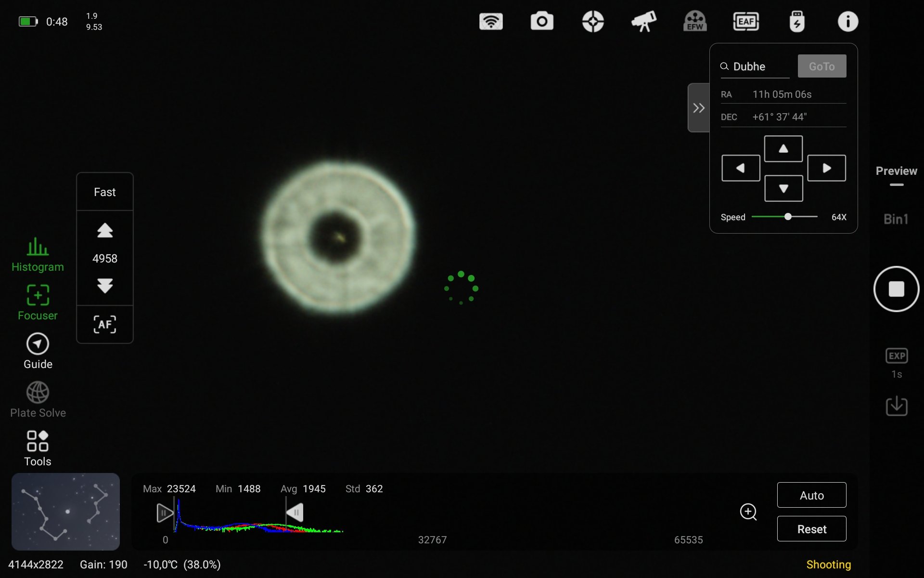Click the RA coordinate value
The image size is (924, 578).
point(782,94)
